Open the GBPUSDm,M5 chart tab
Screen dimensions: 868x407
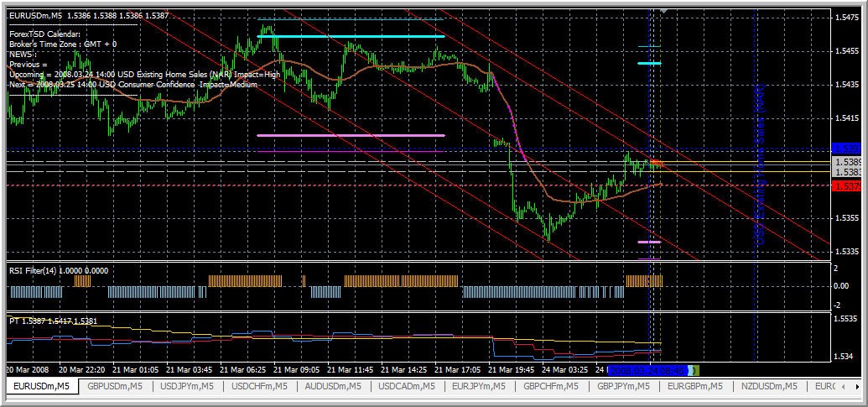tap(115, 386)
